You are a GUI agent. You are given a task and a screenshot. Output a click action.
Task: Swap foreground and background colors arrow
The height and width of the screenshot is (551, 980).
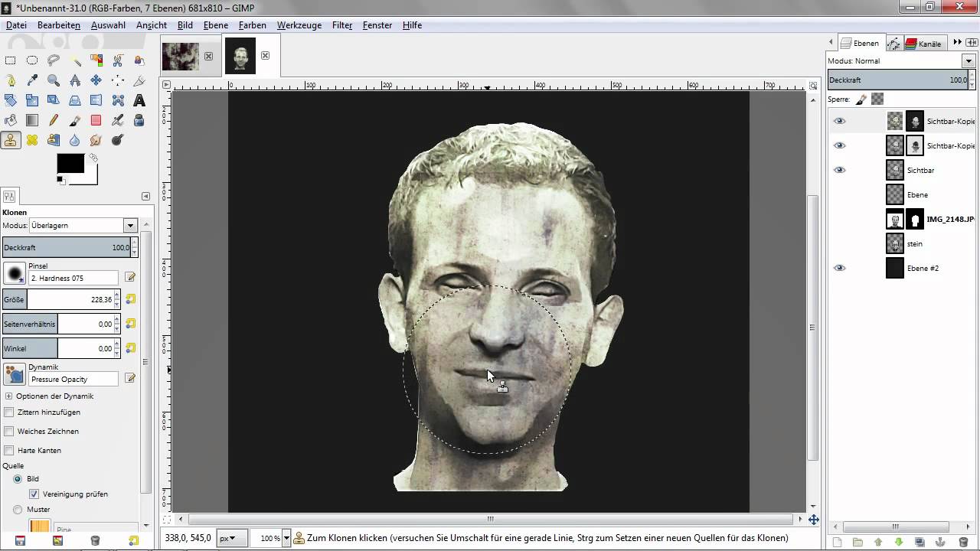(x=93, y=158)
